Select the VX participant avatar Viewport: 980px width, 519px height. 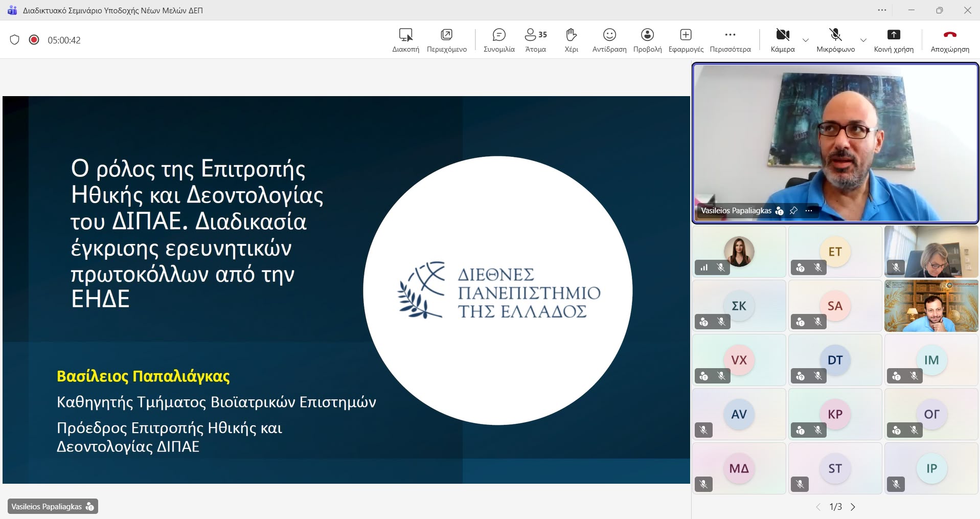(x=739, y=360)
